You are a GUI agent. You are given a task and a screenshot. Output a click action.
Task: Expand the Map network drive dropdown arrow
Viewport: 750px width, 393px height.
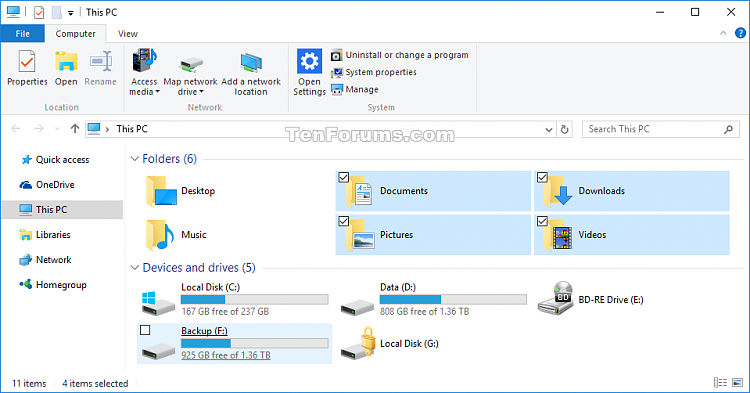[201, 92]
